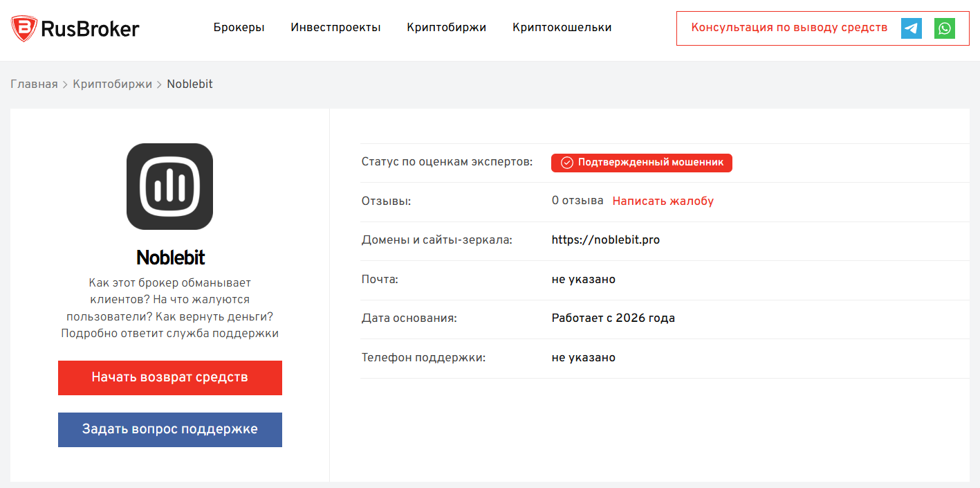This screenshot has width=980, height=488.
Task: Click the 0 отзыва reviews count
Action: click(x=577, y=201)
